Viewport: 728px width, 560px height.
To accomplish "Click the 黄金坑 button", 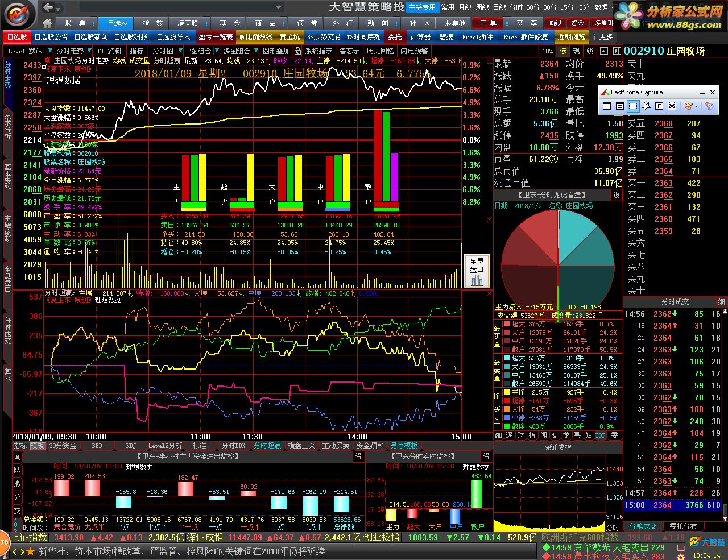I will (289, 36).
